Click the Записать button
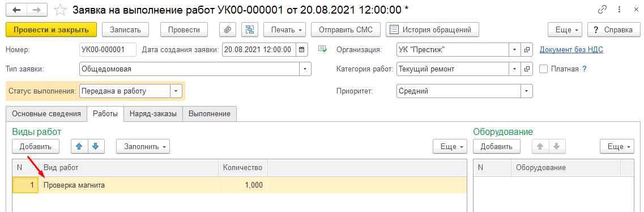 tap(125, 29)
